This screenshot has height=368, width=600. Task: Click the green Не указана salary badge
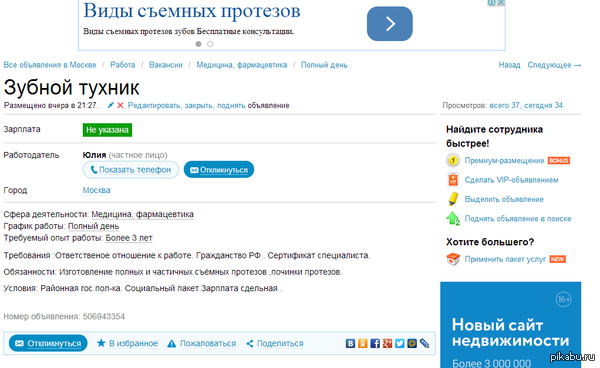click(x=107, y=130)
